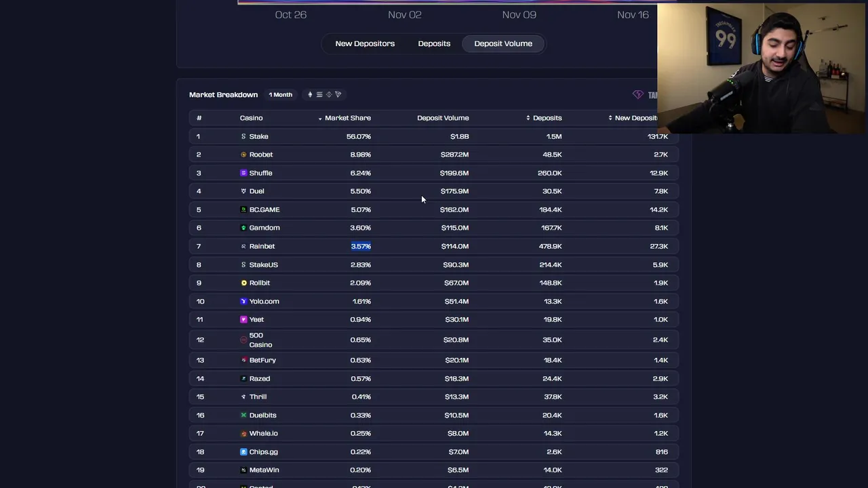Click the Chips.gg logo icon

243,451
